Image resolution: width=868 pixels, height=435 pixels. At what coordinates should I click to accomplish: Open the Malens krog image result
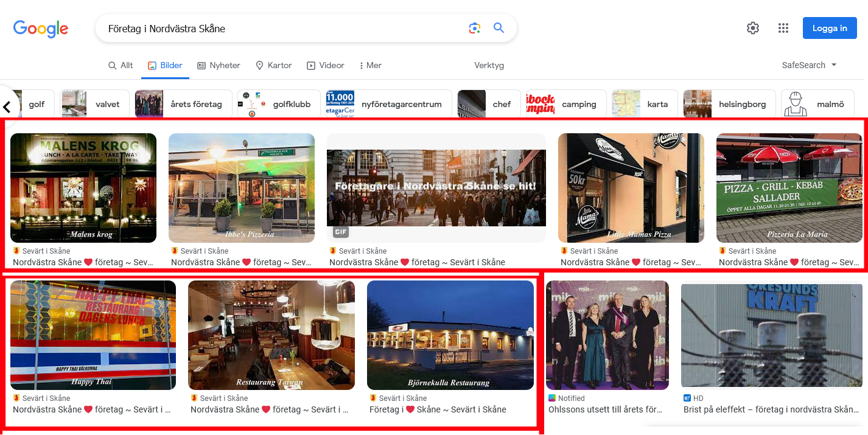(83, 188)
